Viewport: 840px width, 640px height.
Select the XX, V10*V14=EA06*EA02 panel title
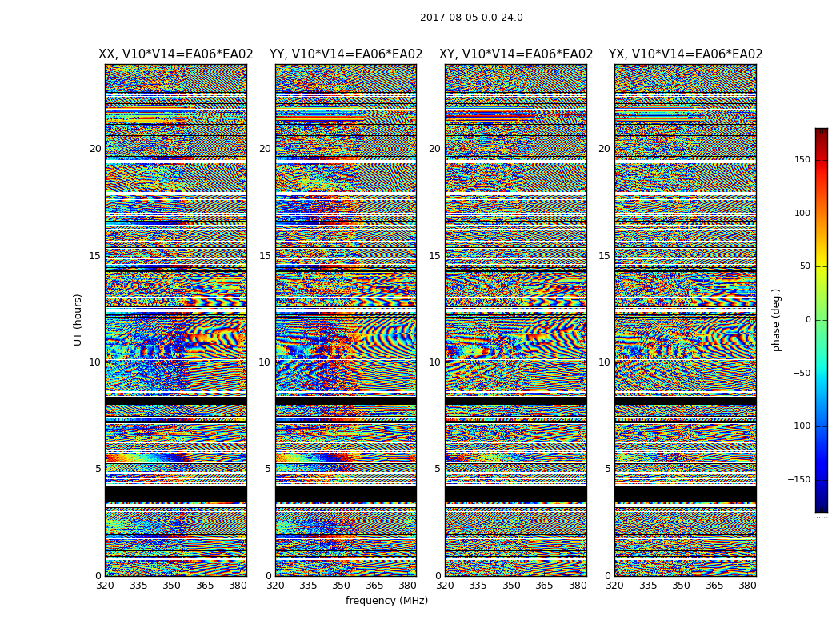tap(176, 54)
